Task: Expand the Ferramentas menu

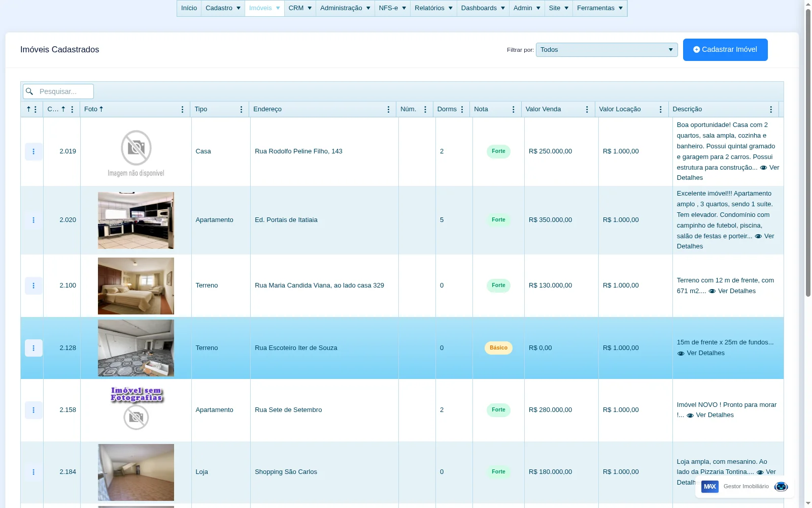Action: click(x=600, y=8)
